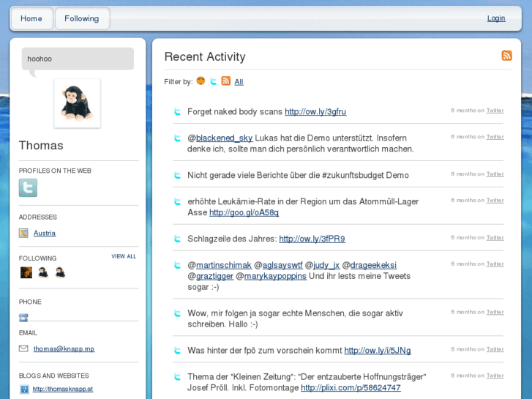
Task: Open the second following monkey avatar
Action: pyautogui.click(x=43, y=272)
